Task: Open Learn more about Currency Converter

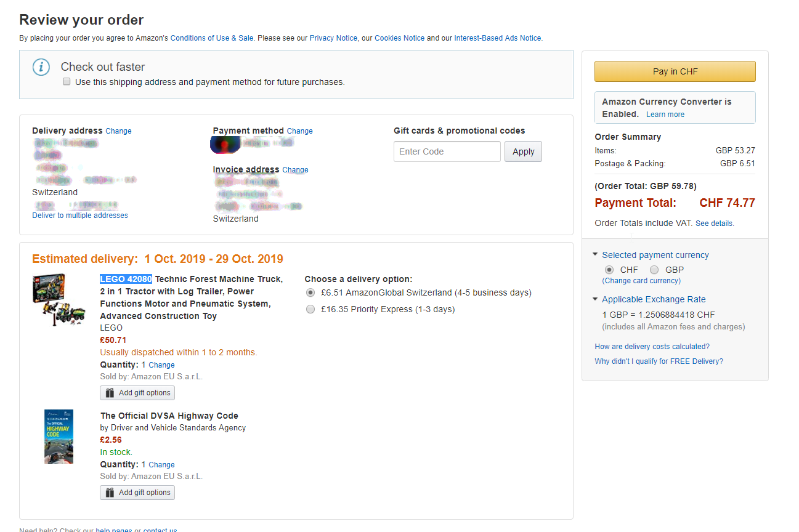Action: pyautogui.click(x=665, y=115)
